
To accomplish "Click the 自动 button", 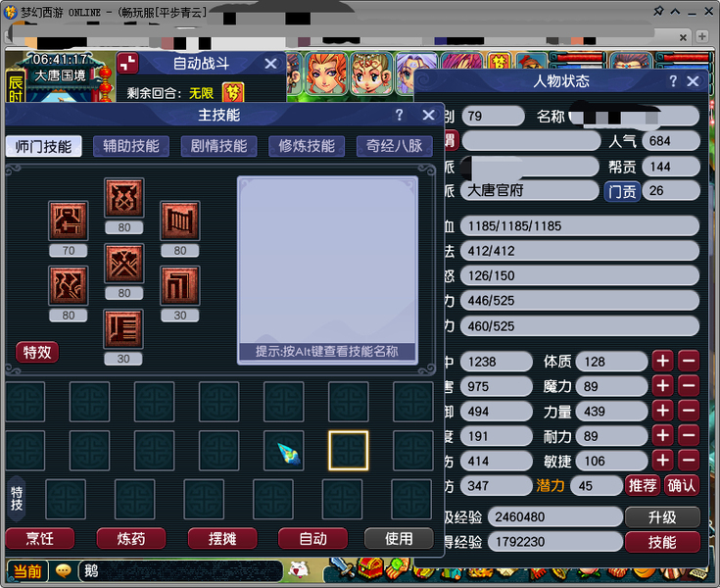I will click(x=313, y=538).
